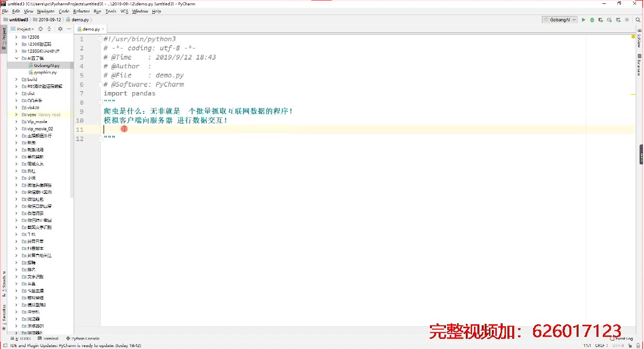
Task: Select the demo.py editor tab
Action: point(91,29)
